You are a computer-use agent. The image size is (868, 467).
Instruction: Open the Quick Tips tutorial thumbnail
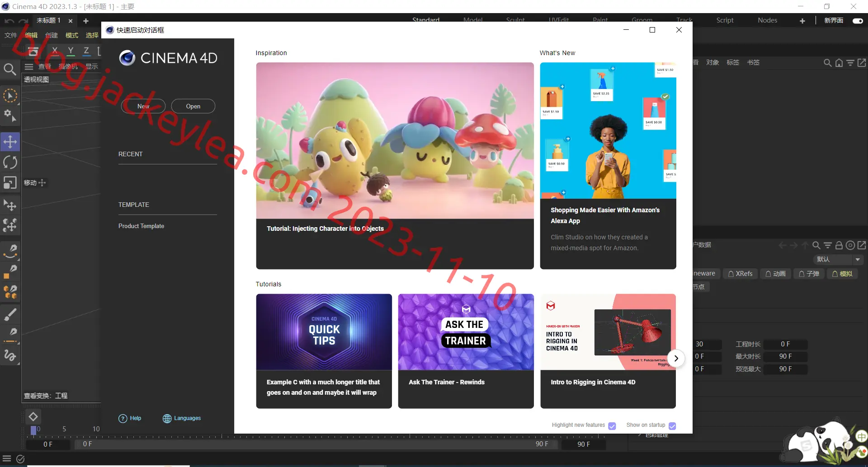click(324, 332)
